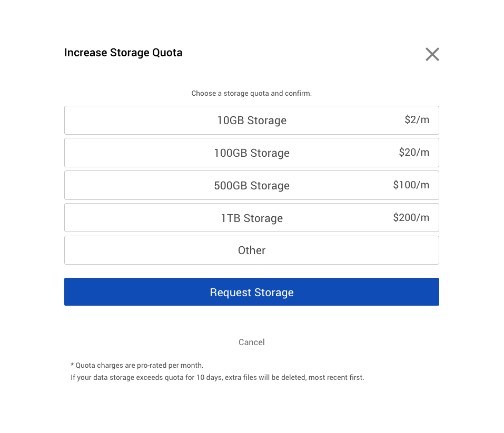Image resolution: width=504 pixels, height=433 pixels.
Task: Select the mid-tier 500GB plan
Action: pos(251,185)
